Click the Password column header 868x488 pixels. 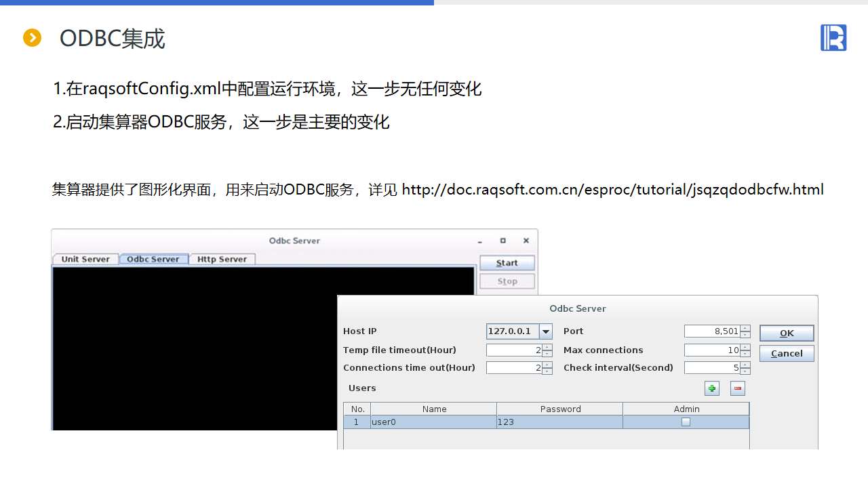(560, 409)
